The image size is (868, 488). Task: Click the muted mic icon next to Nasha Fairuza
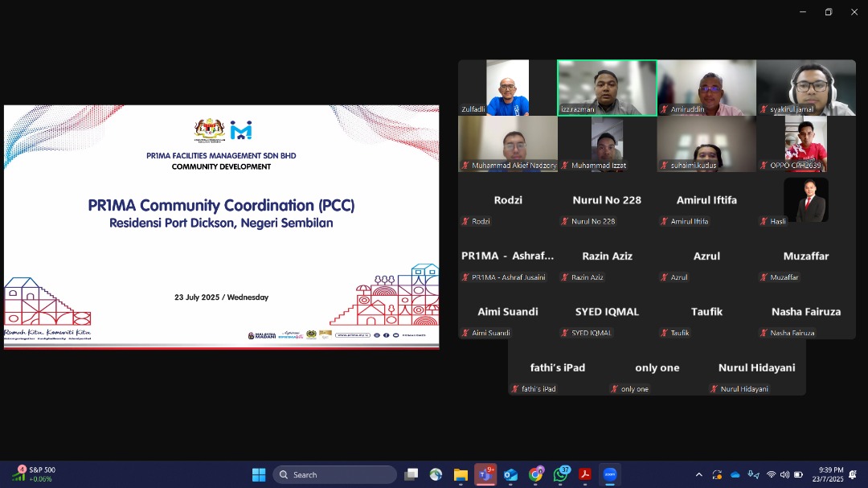tap(764, 333)
